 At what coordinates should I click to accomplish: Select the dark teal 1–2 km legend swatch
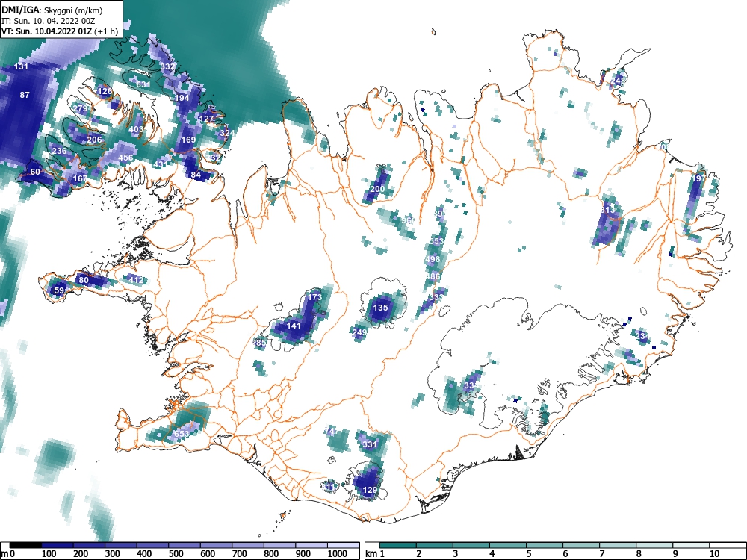tap(398, 545)
